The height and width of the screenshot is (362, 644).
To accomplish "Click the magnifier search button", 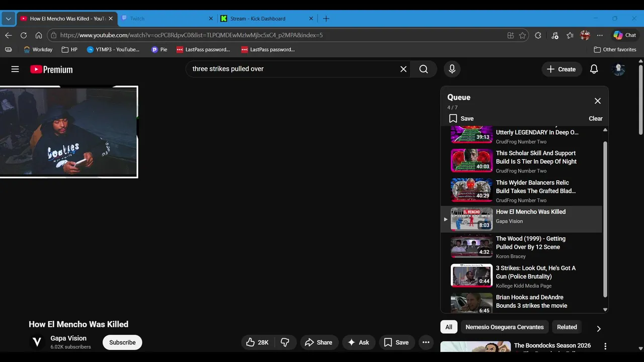I will coord(424,69).
